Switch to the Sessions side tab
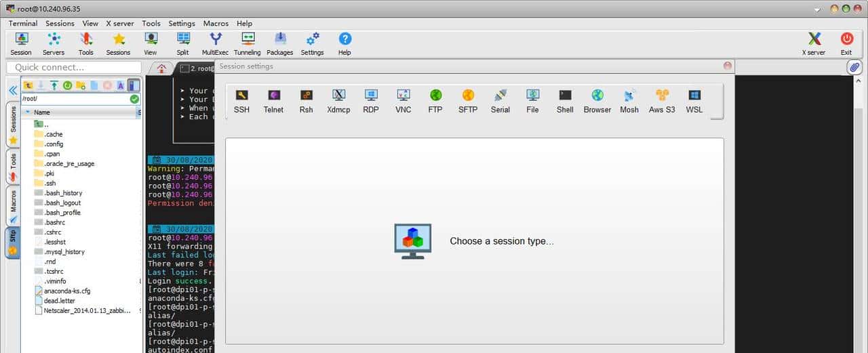Viewport: 868px width, 353px height. point(13,124)
